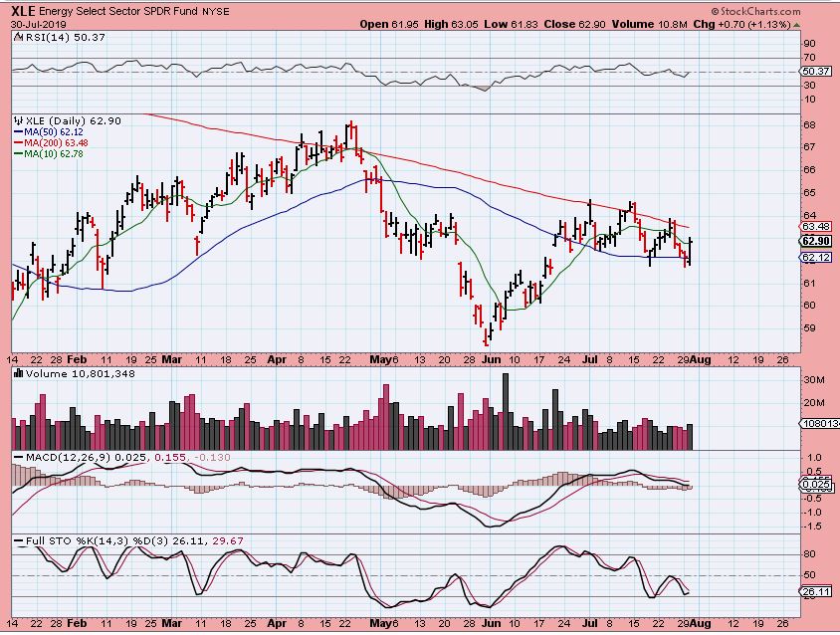Click the RSI(14) legend line icon
Viewport: 840px width, 635px height.
18,37
